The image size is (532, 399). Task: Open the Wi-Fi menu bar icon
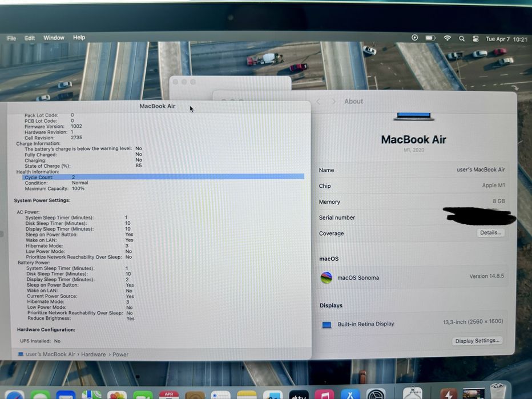click(447, 38)
